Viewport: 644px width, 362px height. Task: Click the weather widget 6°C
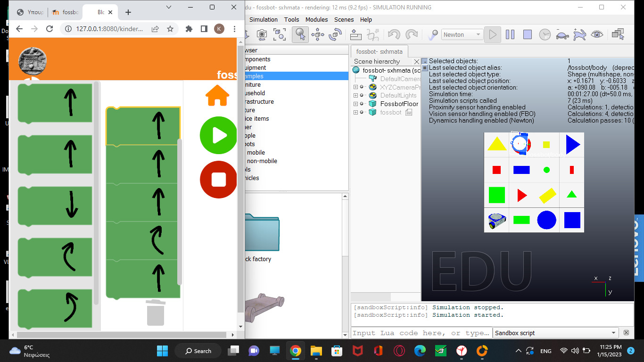[30, 351]
